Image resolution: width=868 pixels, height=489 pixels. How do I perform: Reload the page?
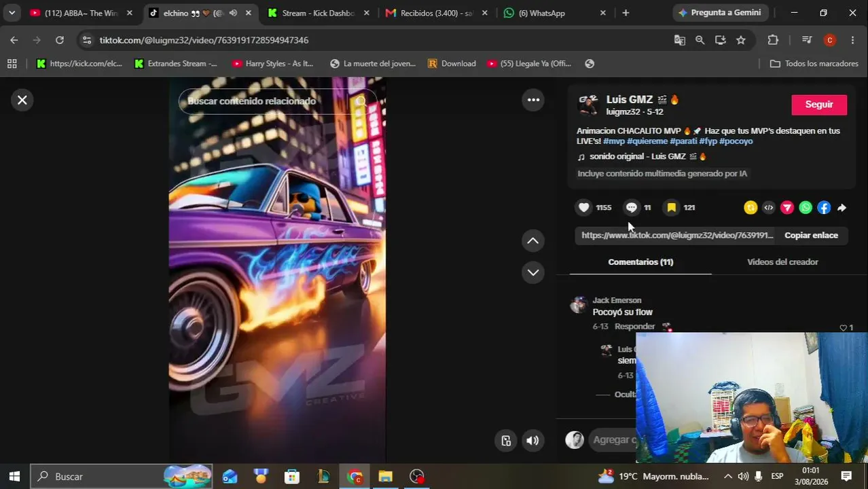[x=60, y=41]
